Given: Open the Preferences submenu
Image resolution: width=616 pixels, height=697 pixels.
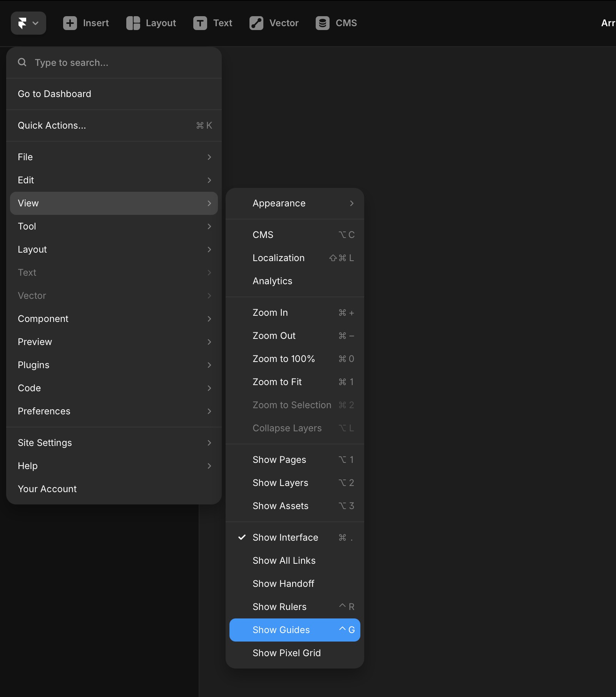Looking at the screenshot, I should coord(114,411).
